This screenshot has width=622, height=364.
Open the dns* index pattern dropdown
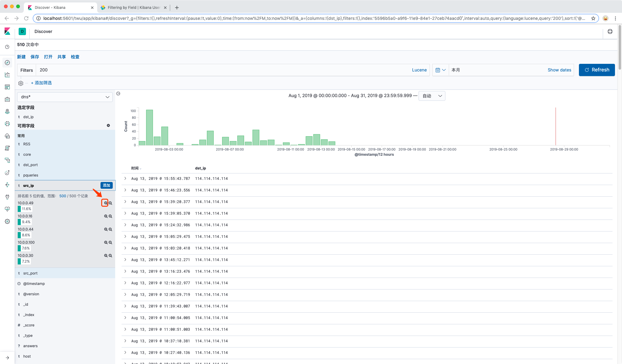(x=65, y=97)
